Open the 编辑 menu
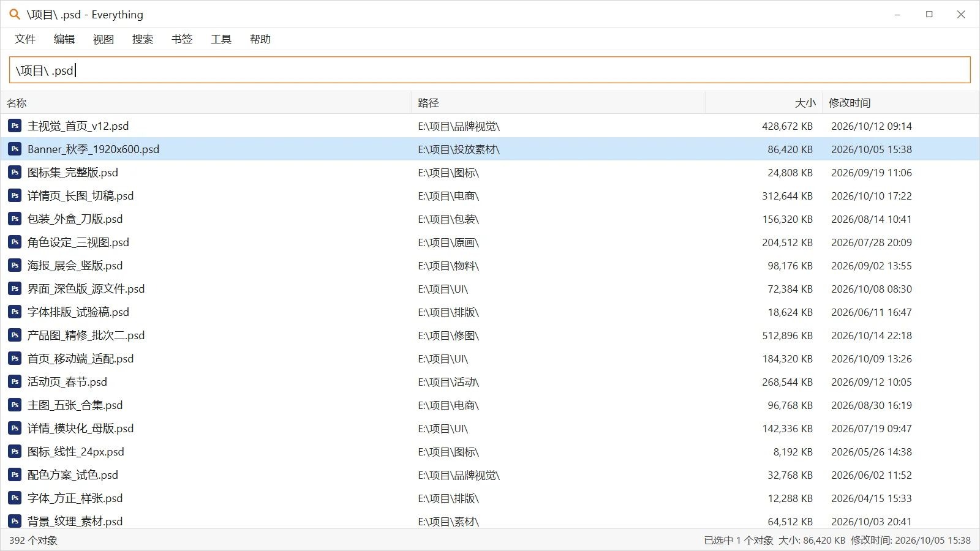The image size is (980, 551). tap(64, 39)
